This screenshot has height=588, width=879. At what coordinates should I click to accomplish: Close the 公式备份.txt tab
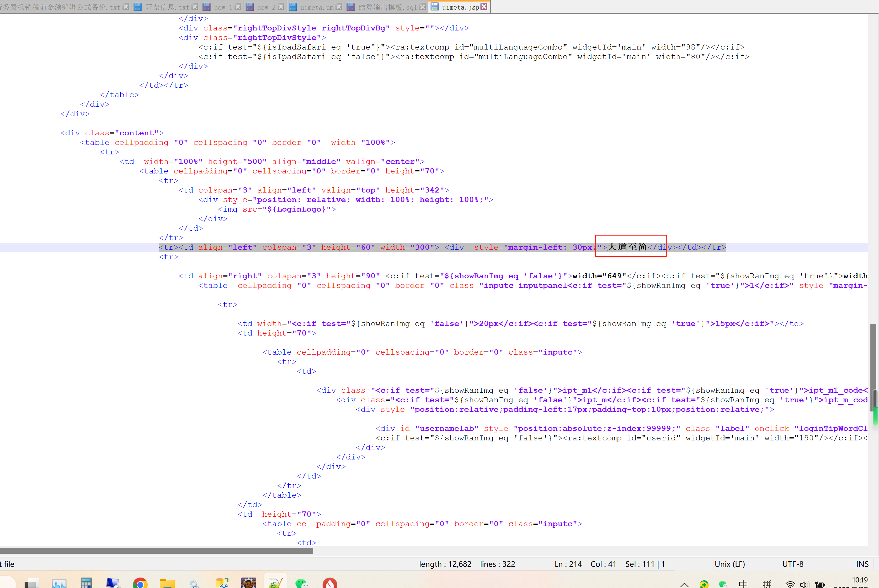pyautogui.click(x=126, y=6)
